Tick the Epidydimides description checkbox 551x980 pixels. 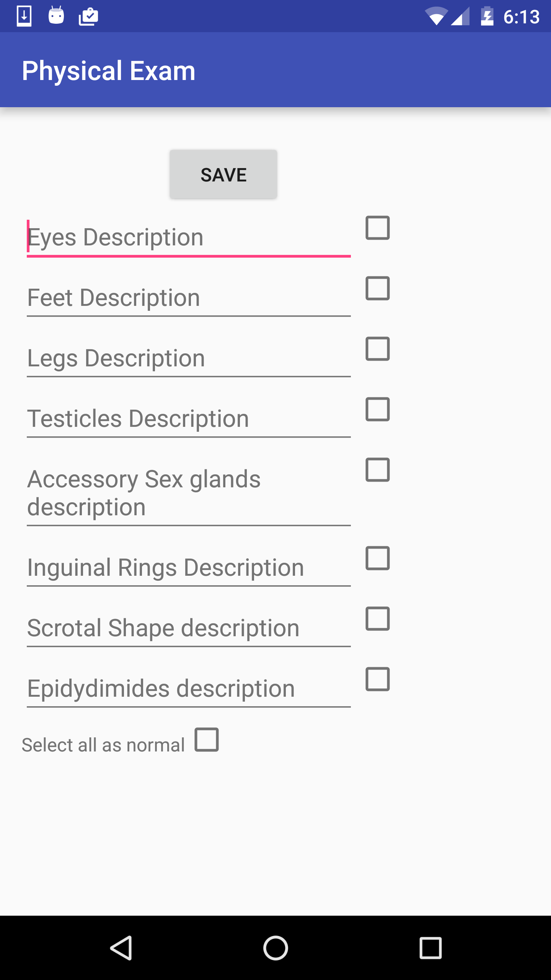click(378, 679)
